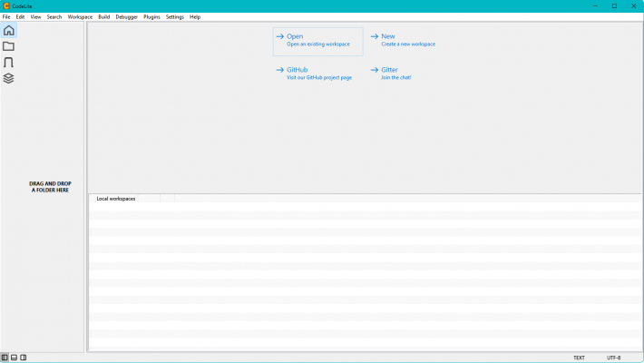The height and width of the screenshot is (363, 644).
Task: Click the CodeLite app icon in title bar
Action: coord(6,6)
